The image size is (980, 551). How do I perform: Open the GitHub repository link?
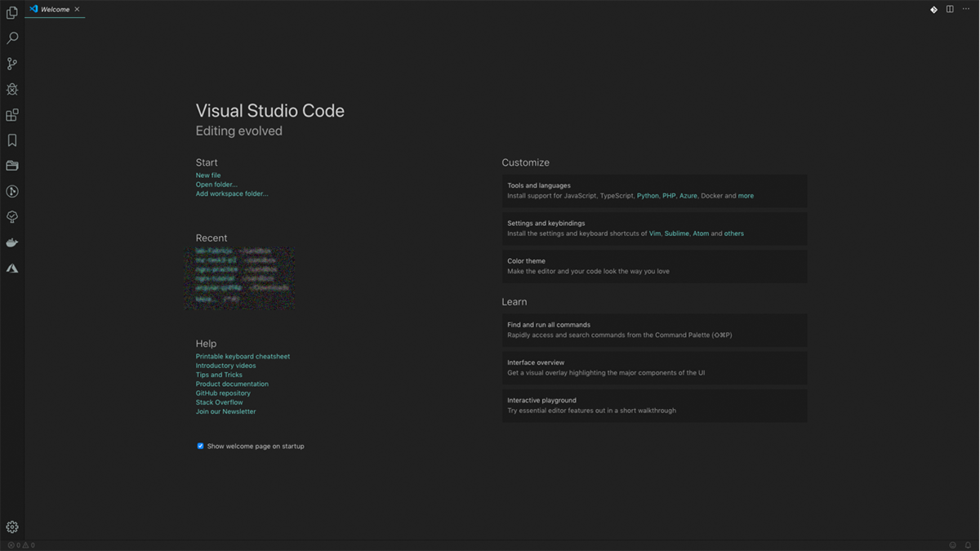223,393
